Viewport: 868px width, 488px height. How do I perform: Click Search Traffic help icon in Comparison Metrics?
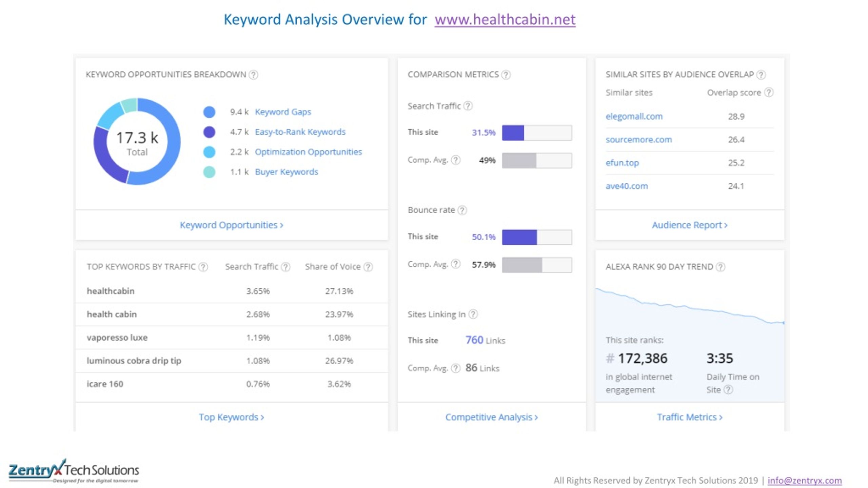point(468,106)
